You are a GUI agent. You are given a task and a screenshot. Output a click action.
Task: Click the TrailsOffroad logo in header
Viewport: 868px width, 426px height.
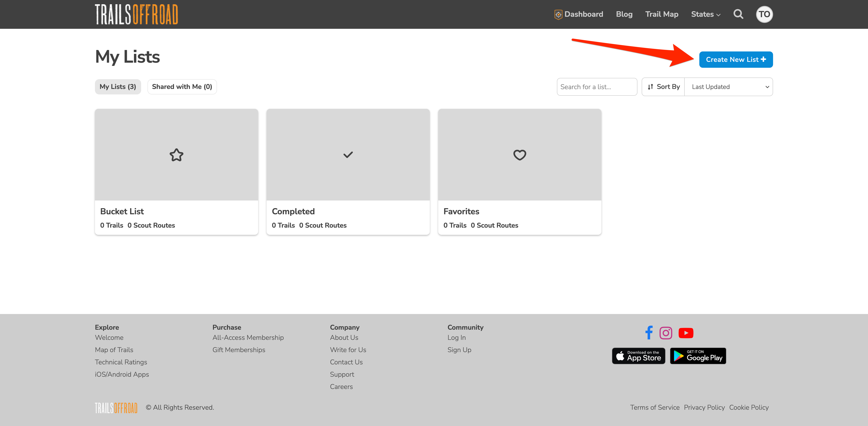[136, 14]
